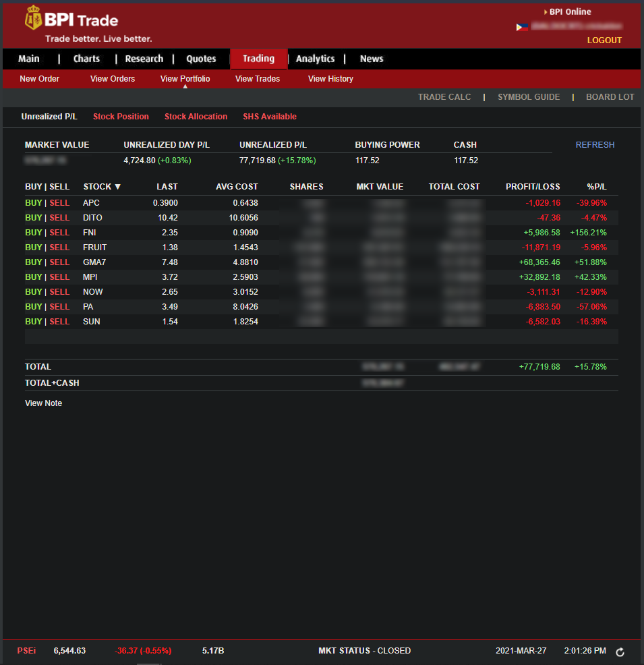Click the SHARES column header

[x=307, y=187]
